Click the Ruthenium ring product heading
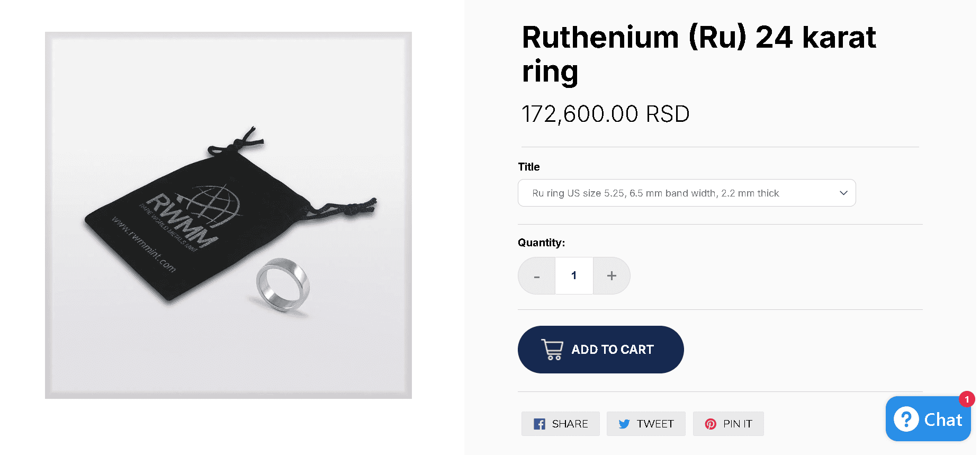Image resolution: width=980 pixels, height=455 pixels. [698, 53]
